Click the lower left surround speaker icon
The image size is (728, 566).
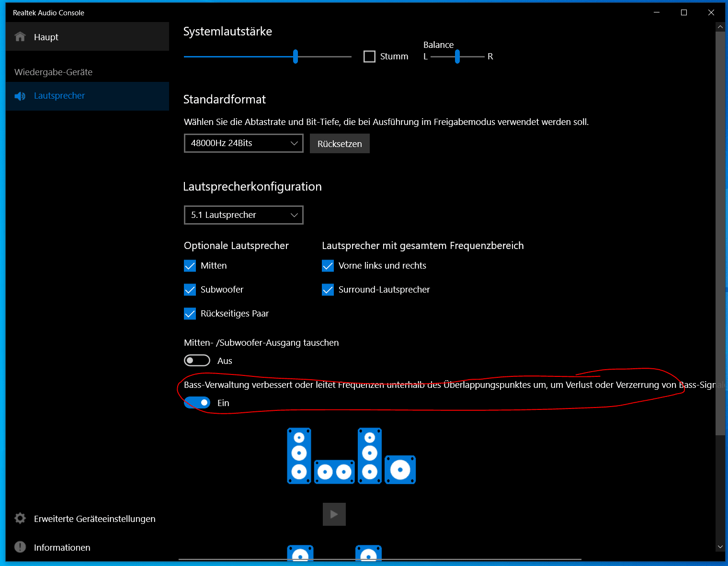[300, 553]
